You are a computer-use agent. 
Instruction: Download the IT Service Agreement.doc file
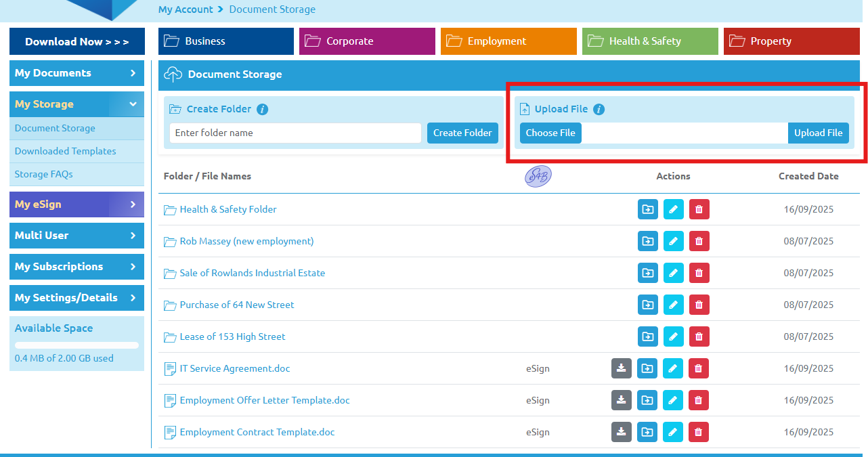click(622, 368)
